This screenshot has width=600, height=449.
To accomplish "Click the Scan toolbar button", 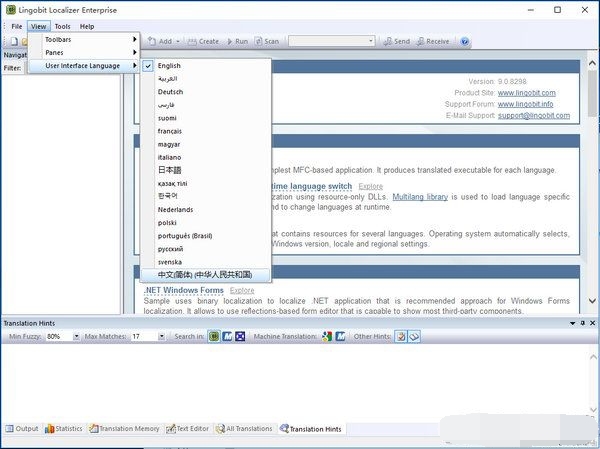I will 267,42.
